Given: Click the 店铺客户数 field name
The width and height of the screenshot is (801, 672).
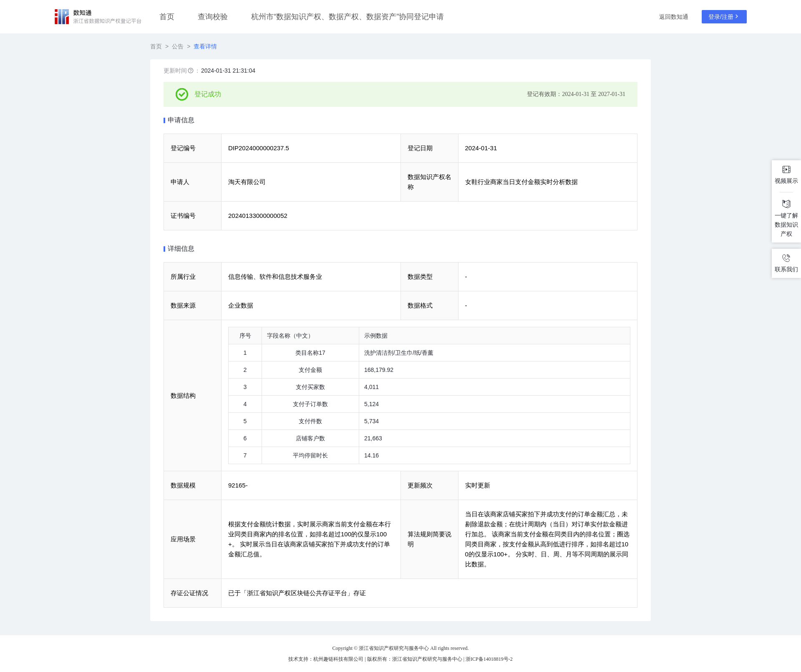Looking at the screenshot, I should [x=310, y=439].
